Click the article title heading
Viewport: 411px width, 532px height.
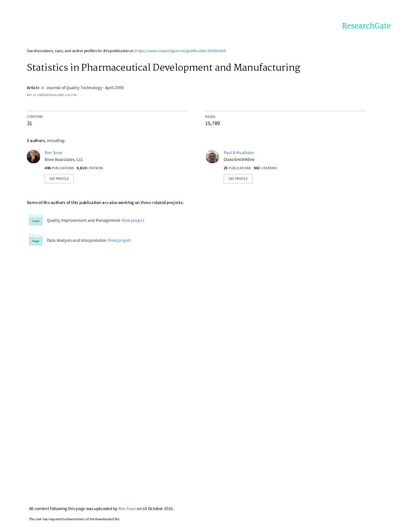[164, 67]
